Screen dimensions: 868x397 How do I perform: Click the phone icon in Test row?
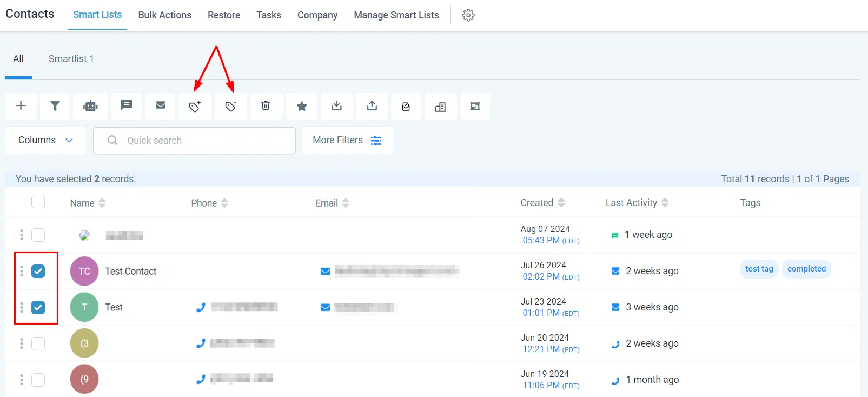(x=201, y=307)
